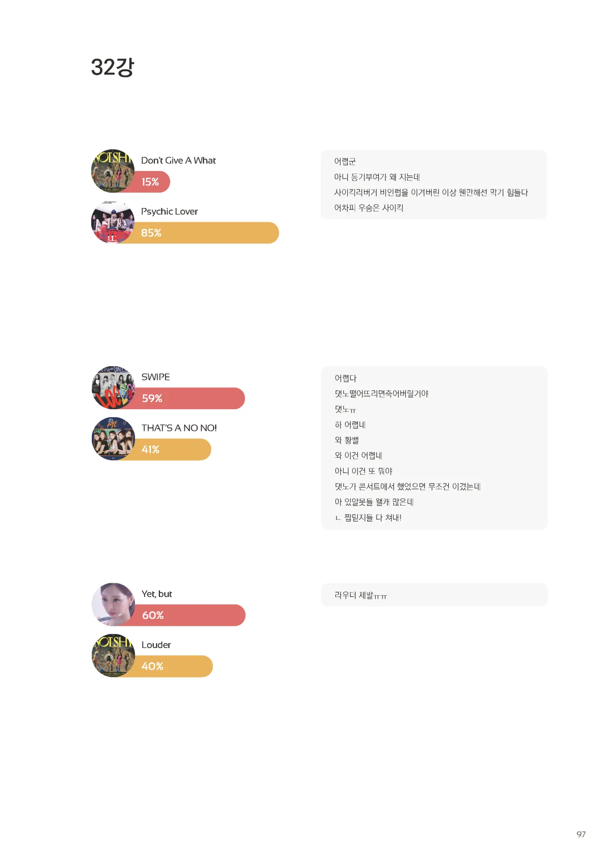Select the Yet, but portrait thumbnail
The width and height of the screenshot is (615, 868).
click(x=113, y=604)
